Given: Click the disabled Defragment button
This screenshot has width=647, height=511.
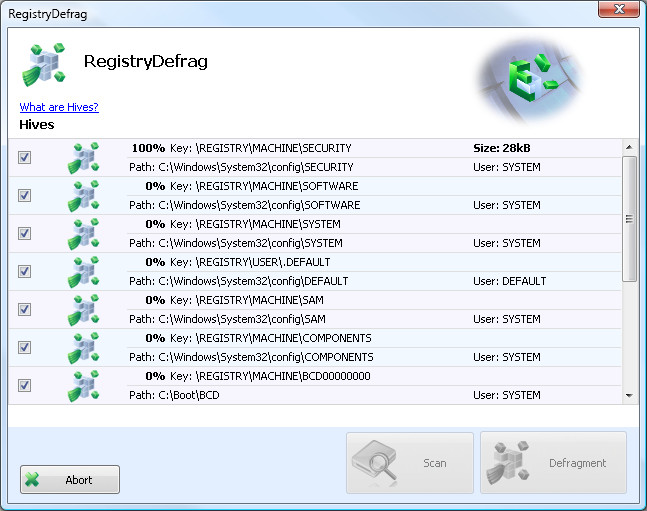Looking at the screenshot, I should click(553, 463).
